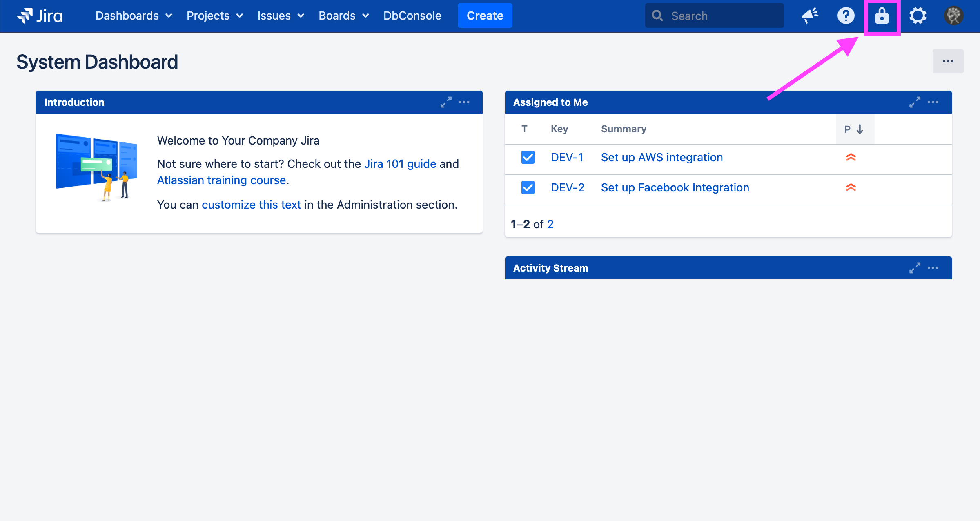The height and width of the screenshot is (521, 980).
Task: Maximize the Assigned to Me gadget
Action: click(915, 102)
